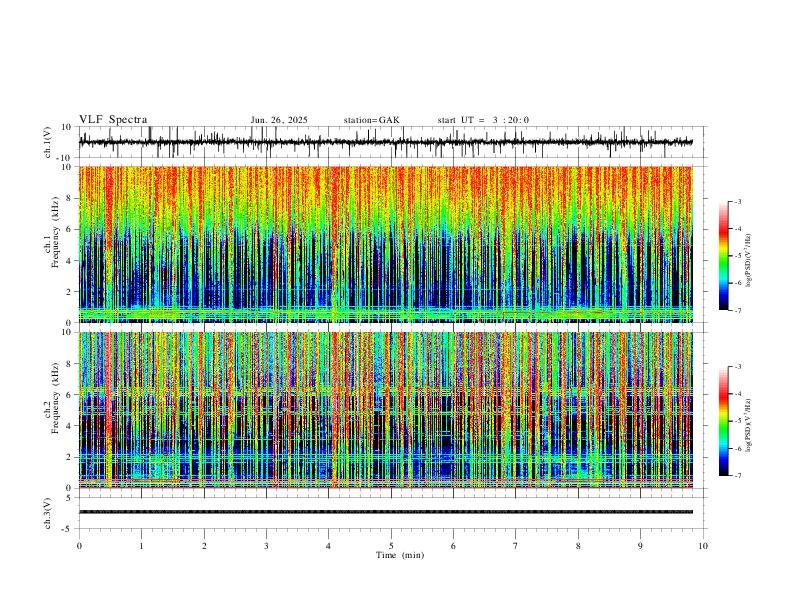Click the "4" tick on ch.1 frequency axis
The width and height of the screenshot is (792, 612).
[x=70, y=260]
